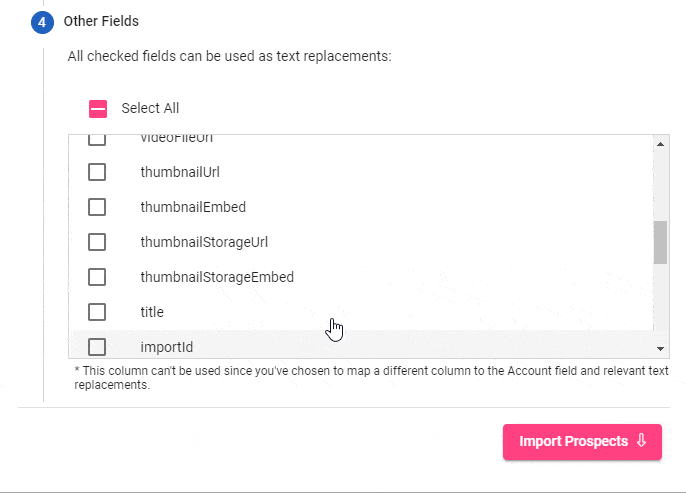Check the partially visible videoFileUrl checkbox

97,140
